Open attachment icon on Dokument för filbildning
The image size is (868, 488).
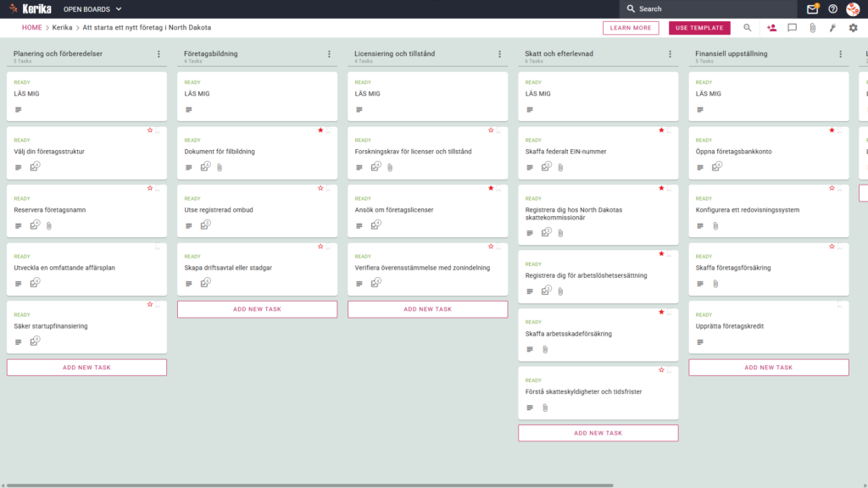coord(220,167)
